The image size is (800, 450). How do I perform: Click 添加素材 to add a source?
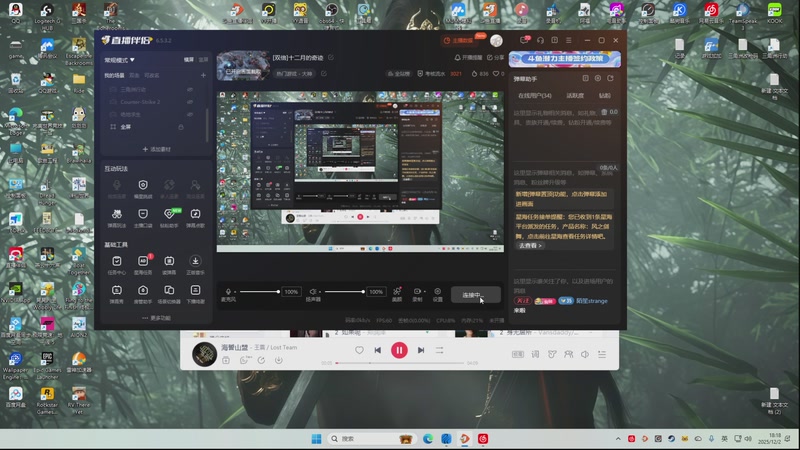[157, 149]
